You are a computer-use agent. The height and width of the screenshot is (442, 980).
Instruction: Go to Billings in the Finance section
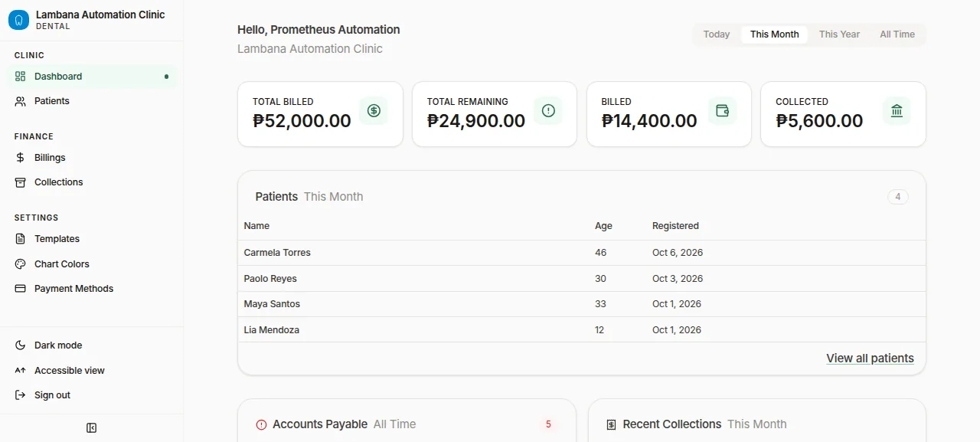92,158
